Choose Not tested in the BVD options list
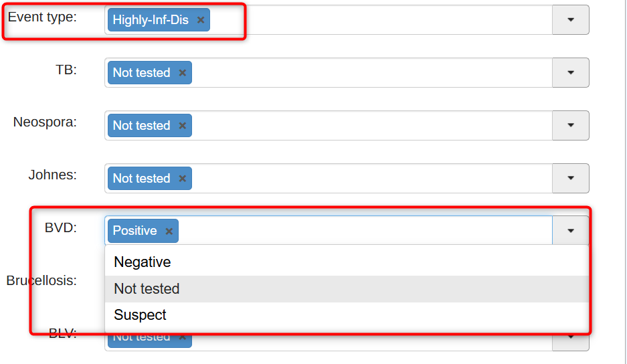The height and width of the screenshot is (364, 627). pyautogui.click(x=147, y=289)
